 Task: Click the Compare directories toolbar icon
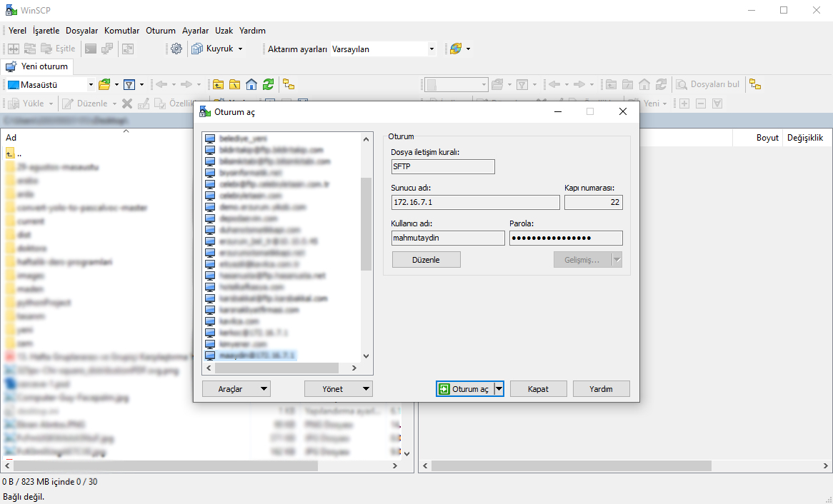[x=14, y=49]
